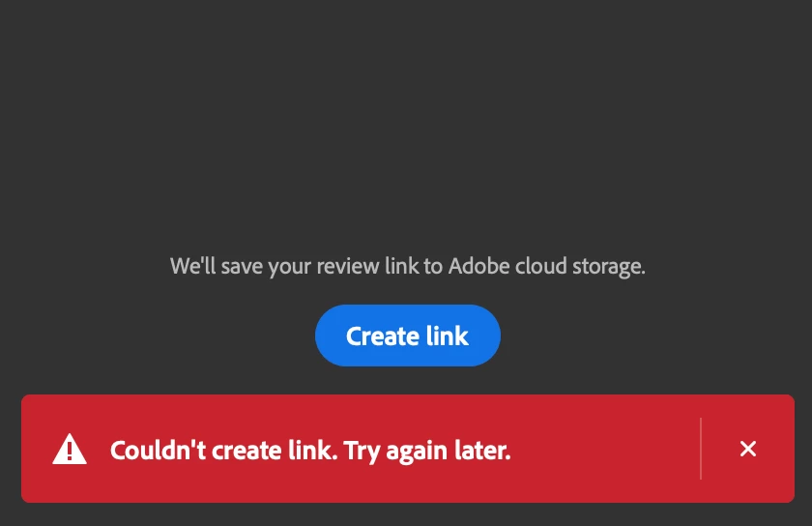Dismiss the error toast with the X

748,449
